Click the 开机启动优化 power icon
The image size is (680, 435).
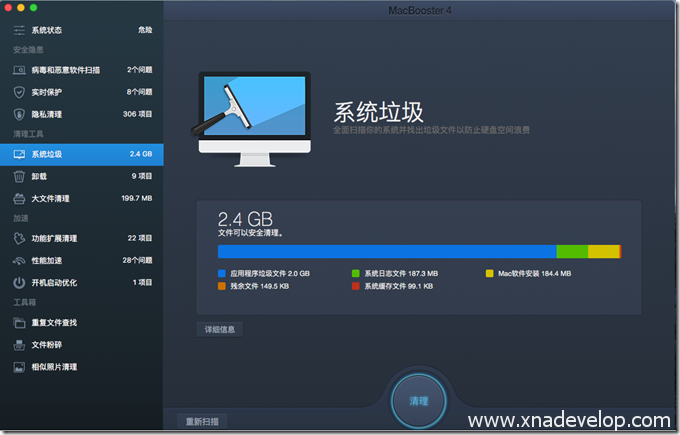click(19, 282)
